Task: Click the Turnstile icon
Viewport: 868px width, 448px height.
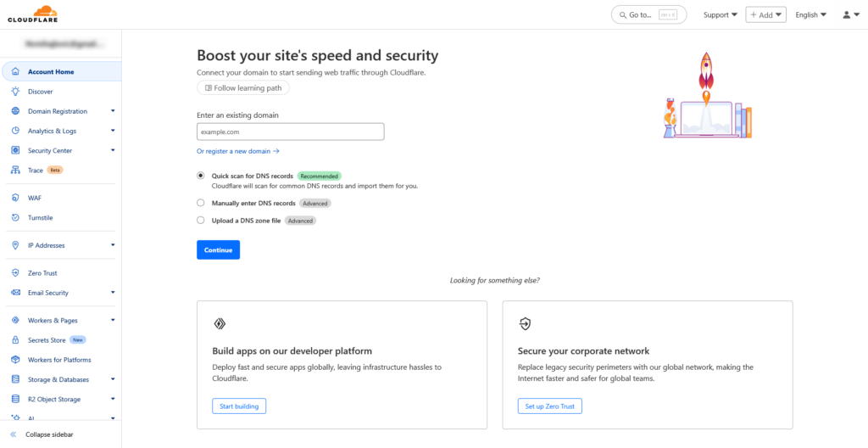Action: pyautogui.click(x=15, y=218)
